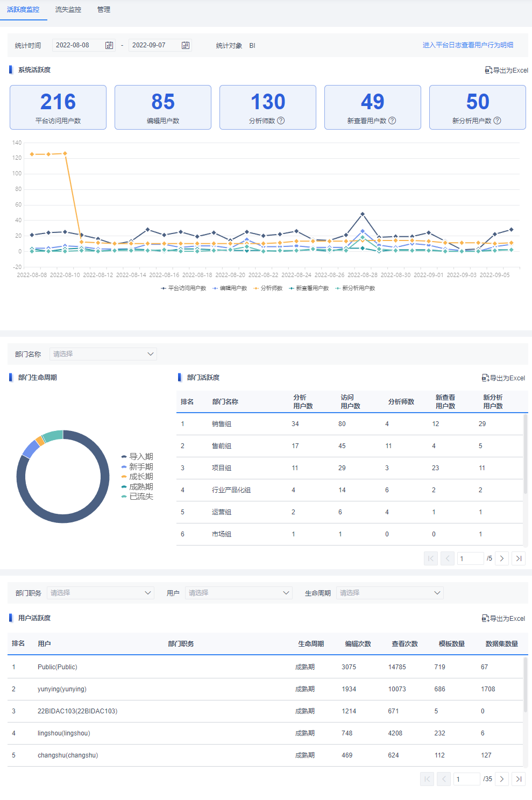
Task: Click the 216 平台访问用户数 card
Action: pyautogui.click(x=58, y=107)
